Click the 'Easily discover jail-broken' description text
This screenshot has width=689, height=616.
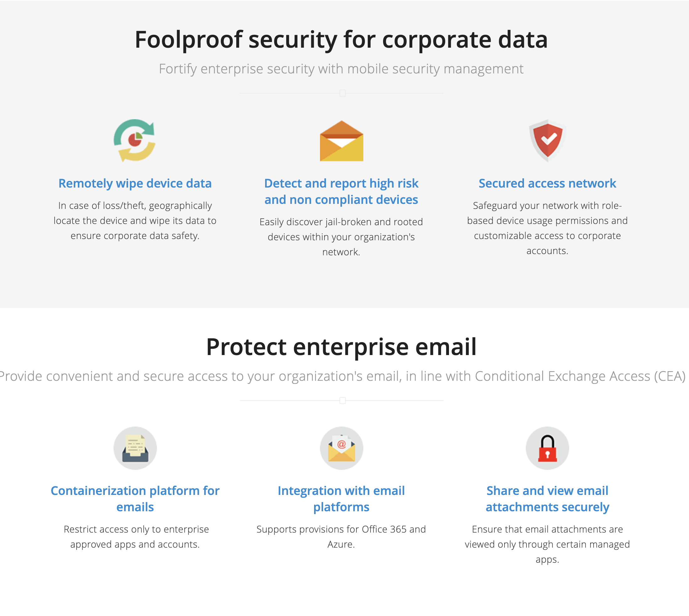click(x=341, y=237)
